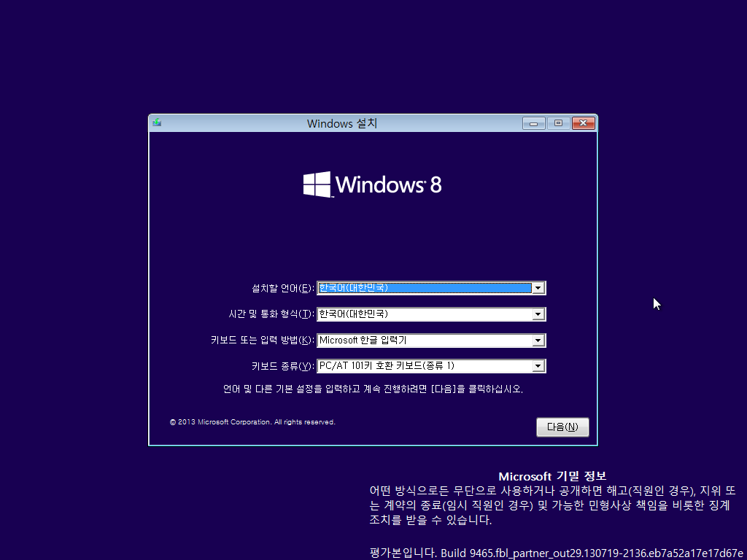The height and width of the screenshot is (560, 747).
Task: Click the Windows setup icon in title bar
Action: click(x=157, y=122)
